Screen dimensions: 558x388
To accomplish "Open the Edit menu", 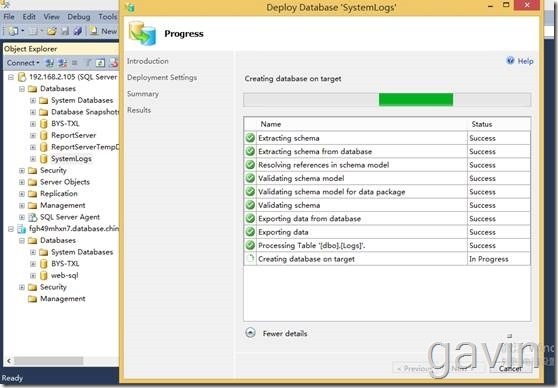I will (29, 17).
